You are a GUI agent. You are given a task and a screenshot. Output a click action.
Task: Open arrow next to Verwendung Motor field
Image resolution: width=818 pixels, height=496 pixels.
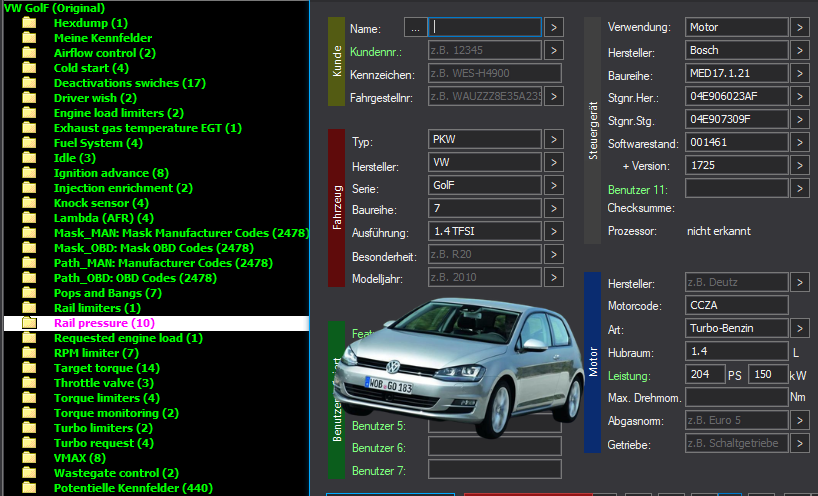tap(800, 28)
